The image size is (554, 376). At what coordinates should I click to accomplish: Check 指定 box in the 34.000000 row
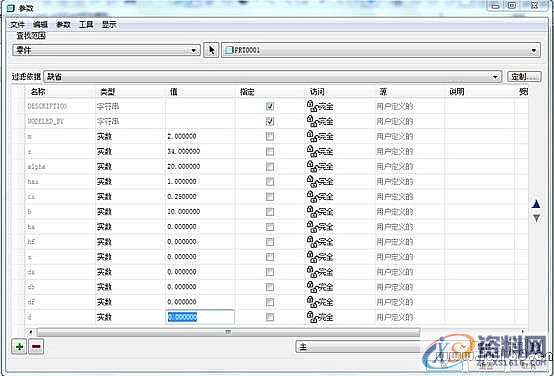point(270,151)
